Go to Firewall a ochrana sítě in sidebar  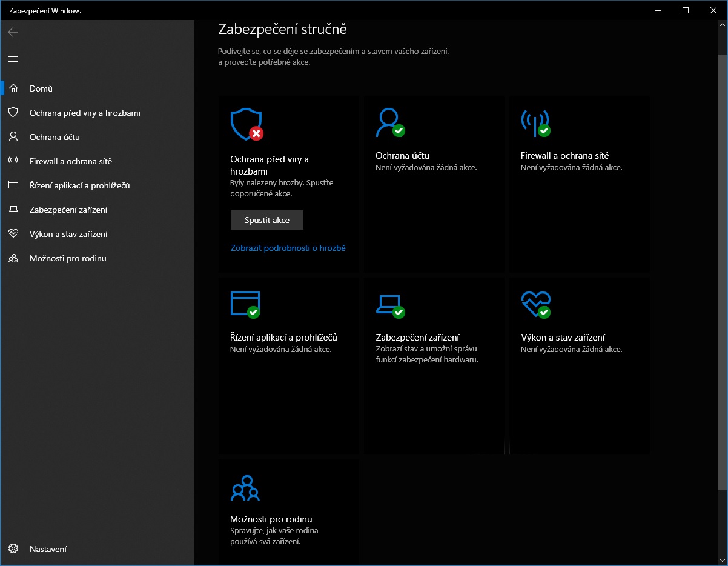97,161
